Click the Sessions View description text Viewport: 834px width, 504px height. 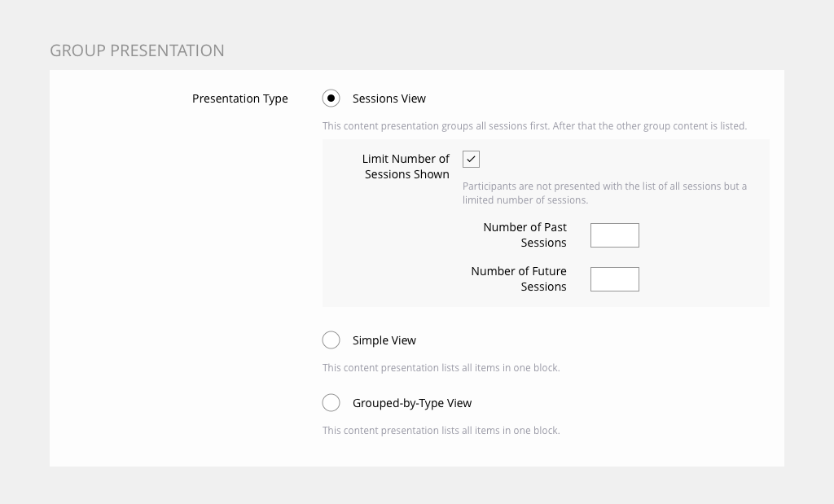[x=534, y=126]
